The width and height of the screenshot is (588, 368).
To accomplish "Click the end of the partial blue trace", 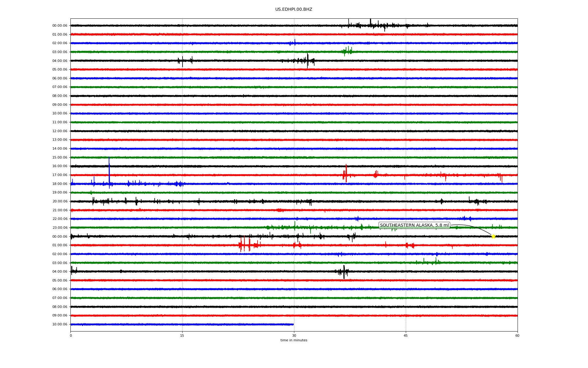I will point(293,324).
